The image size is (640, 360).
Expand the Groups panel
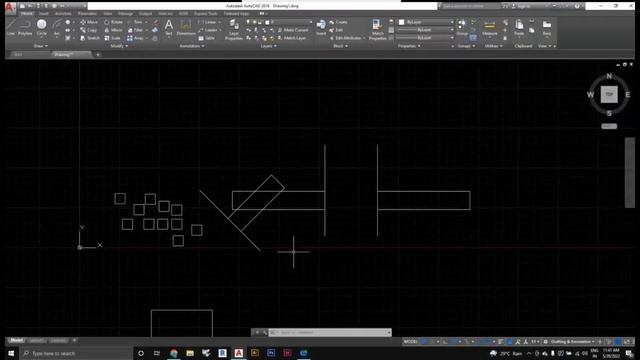[x=466, y=46]
